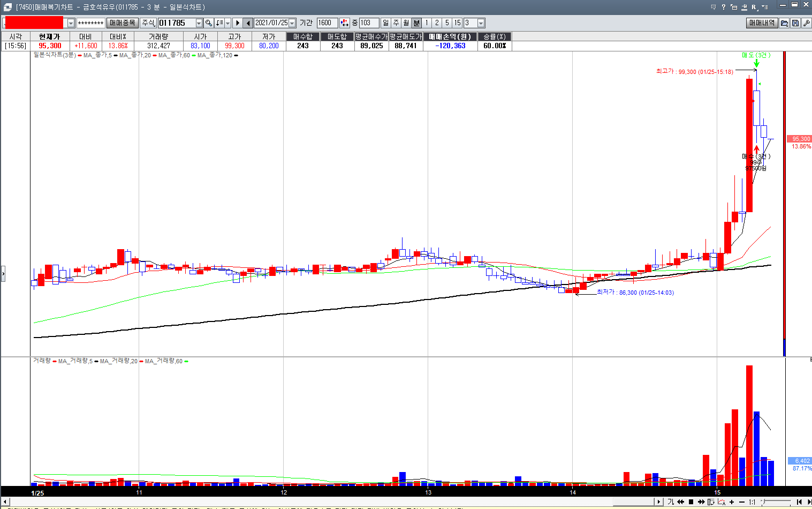This screenshot has height=509, width=812.
Task: Expand the minute interval dropdown showing 3
Action: click(481, 23)
